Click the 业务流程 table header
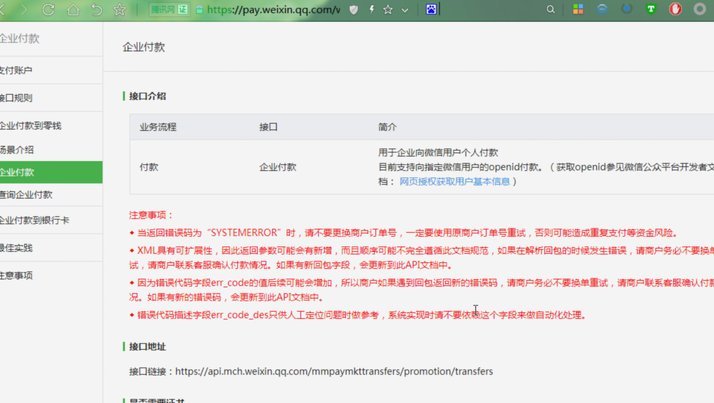 pyautogui.click(x=158, y=127)
